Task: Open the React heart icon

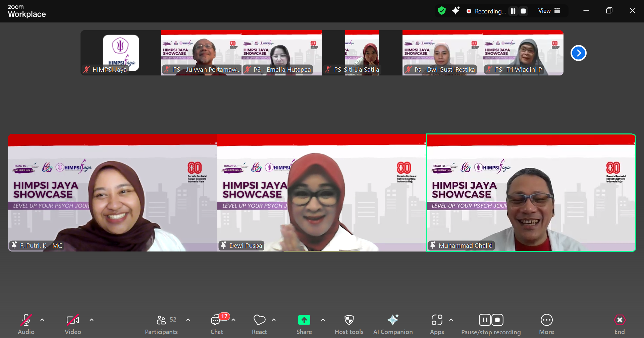Action: [259, 320]
